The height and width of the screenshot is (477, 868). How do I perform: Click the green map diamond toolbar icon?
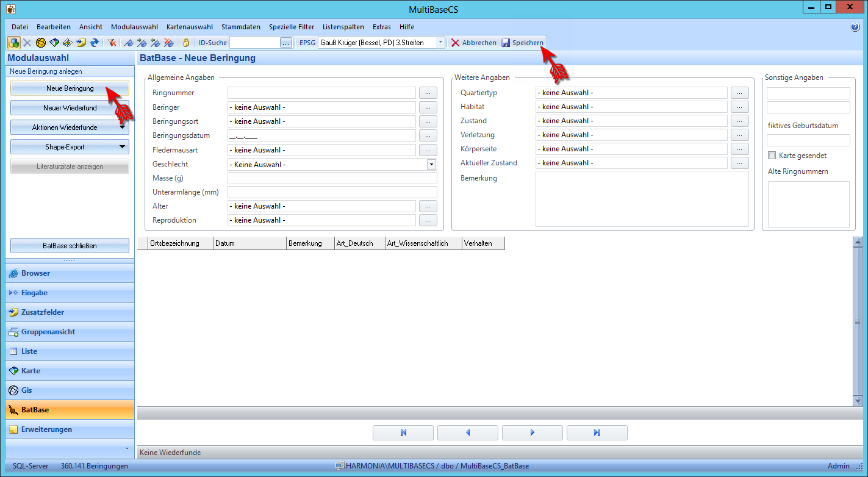[x=54, y=43]
